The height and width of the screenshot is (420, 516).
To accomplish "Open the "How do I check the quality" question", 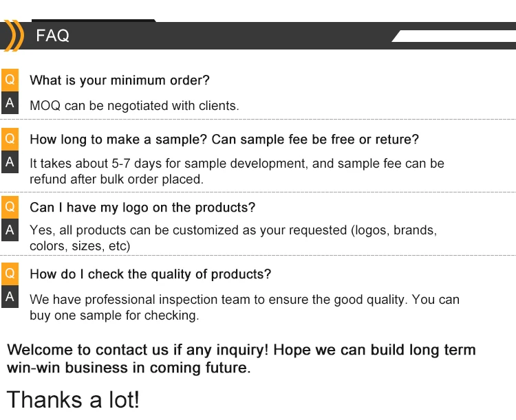I will point(151,274).
